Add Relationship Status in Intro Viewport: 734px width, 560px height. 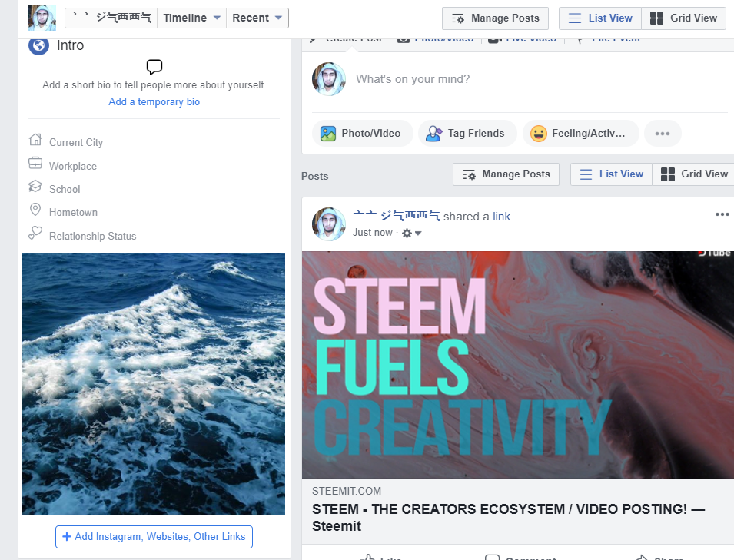93,237
